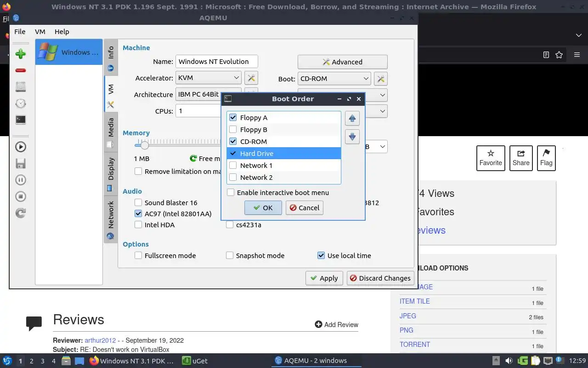Image resolution: width=588 pixels, height=368 pixels.
Task: Enable Floppy B boot checkbox
Action: 233,129
